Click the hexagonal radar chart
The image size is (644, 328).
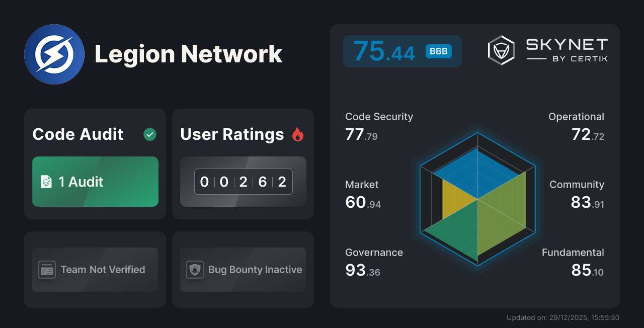point(477,201)
